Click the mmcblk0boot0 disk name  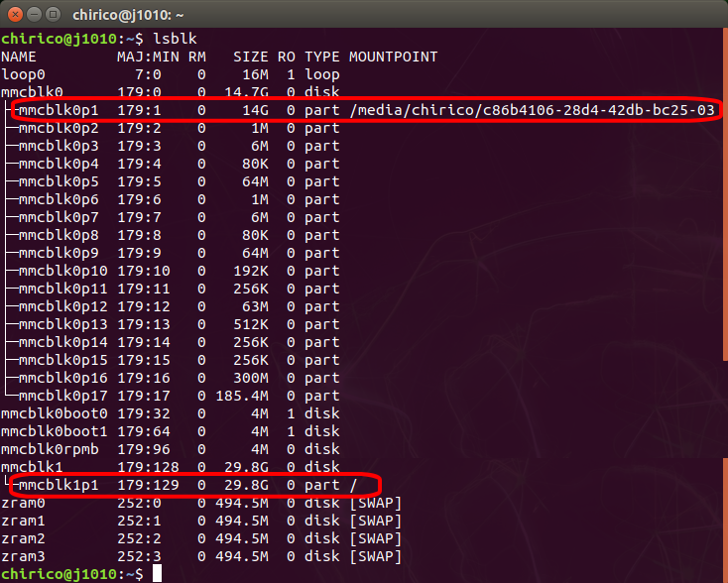pyautogui.click(x=50, y=413)
